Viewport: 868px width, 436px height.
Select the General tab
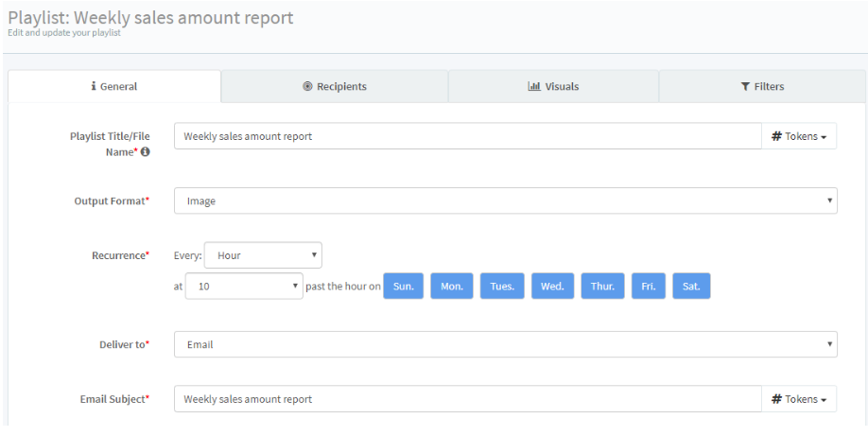pos(114,86)
